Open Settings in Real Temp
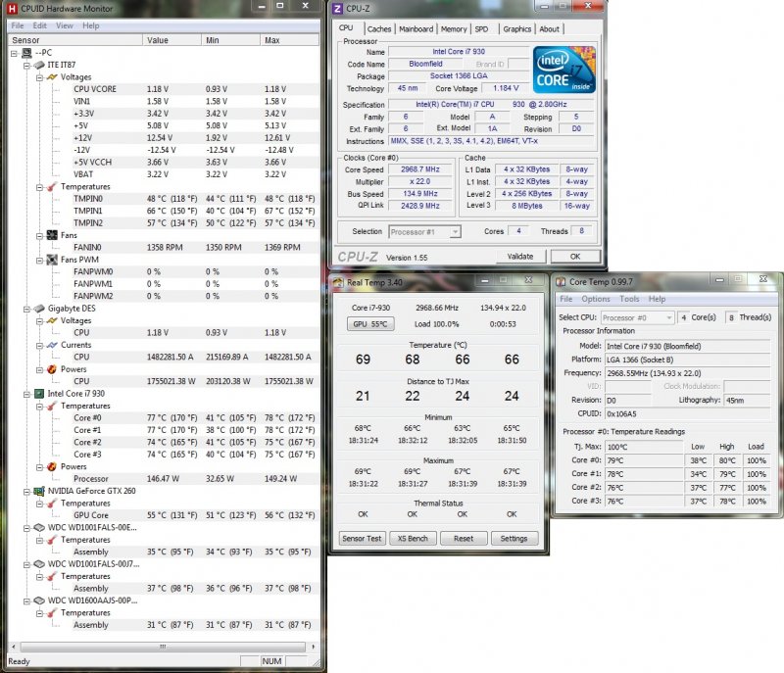Screen dimensions: 784x673 coord(514,538)
